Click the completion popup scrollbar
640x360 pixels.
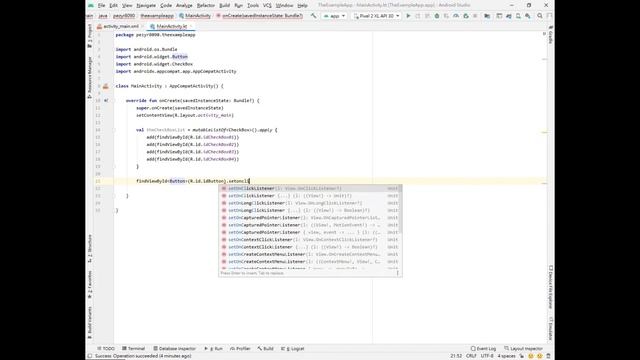tap(401, 209)
